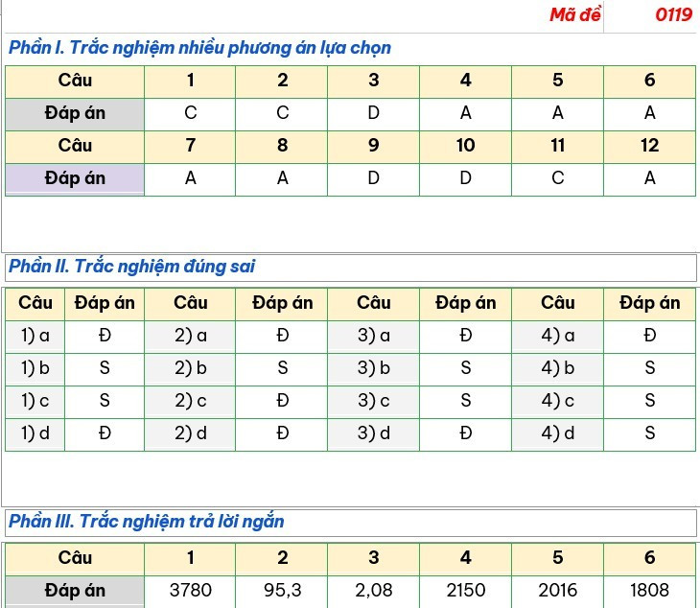Click the answer 'S' next to '4) d'
This screenshot has height=608, width=700.
[x=649, y=433]
